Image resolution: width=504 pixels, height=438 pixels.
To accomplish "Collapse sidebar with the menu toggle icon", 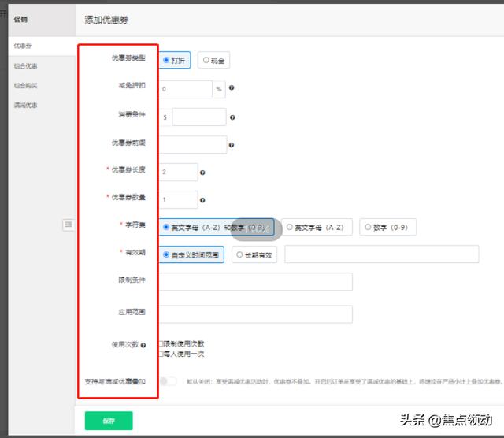I will 69,225.
